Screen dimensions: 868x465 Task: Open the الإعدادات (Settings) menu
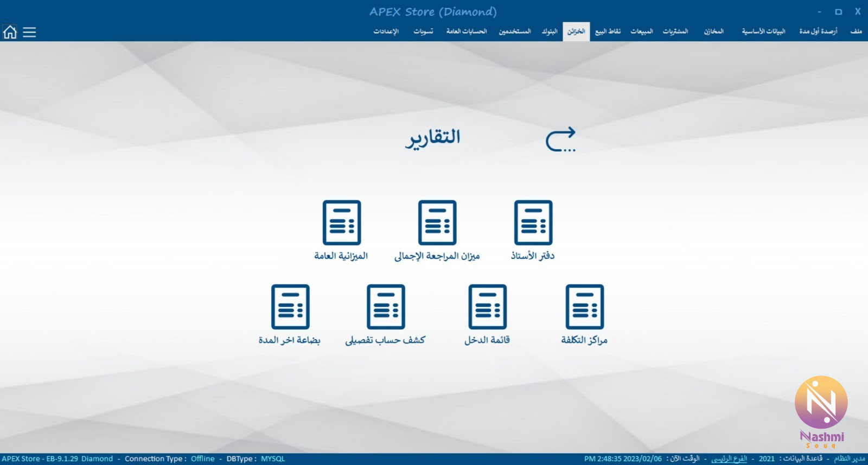[x=386, y=31]
